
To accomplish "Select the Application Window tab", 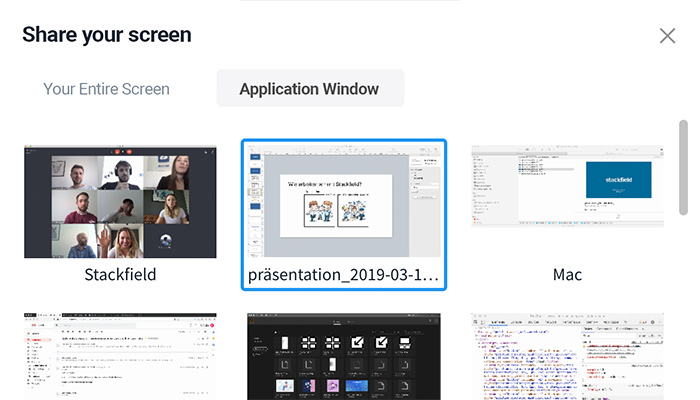I will tap(310, 88).
